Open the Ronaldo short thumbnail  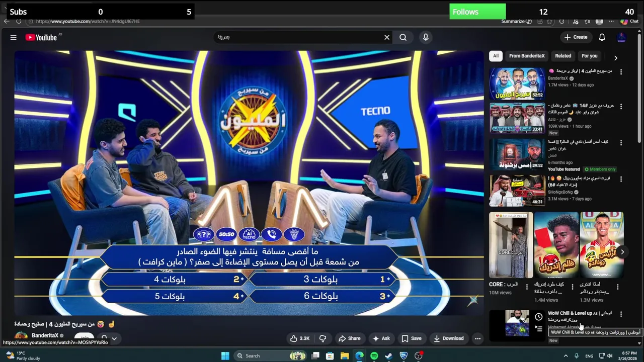click(x=602, y=245)
